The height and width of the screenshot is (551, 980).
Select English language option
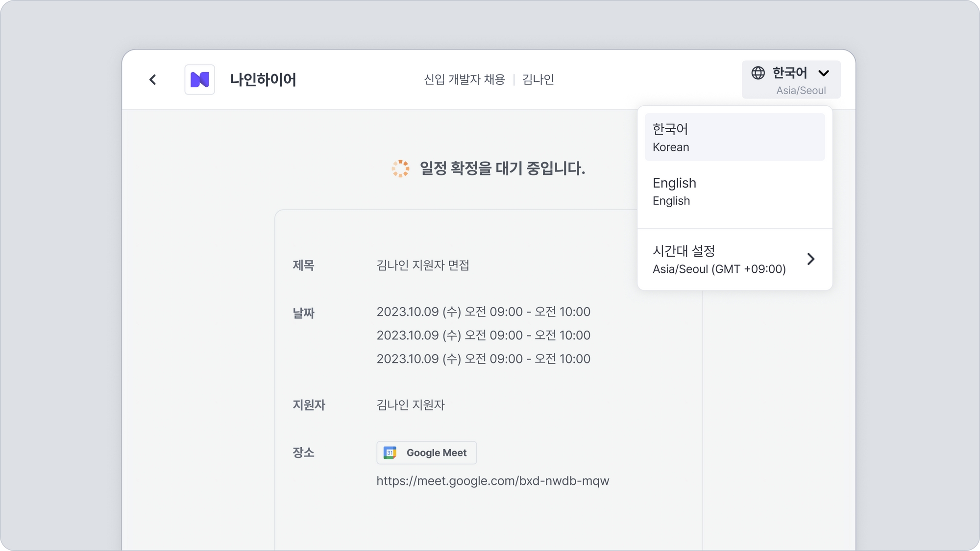coord(735,192)
